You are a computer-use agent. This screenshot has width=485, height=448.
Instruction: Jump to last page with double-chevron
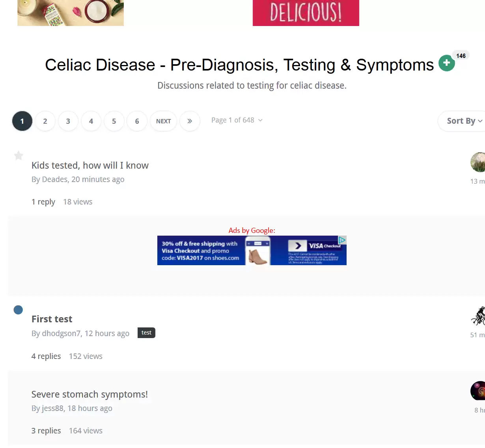point(190,121)
